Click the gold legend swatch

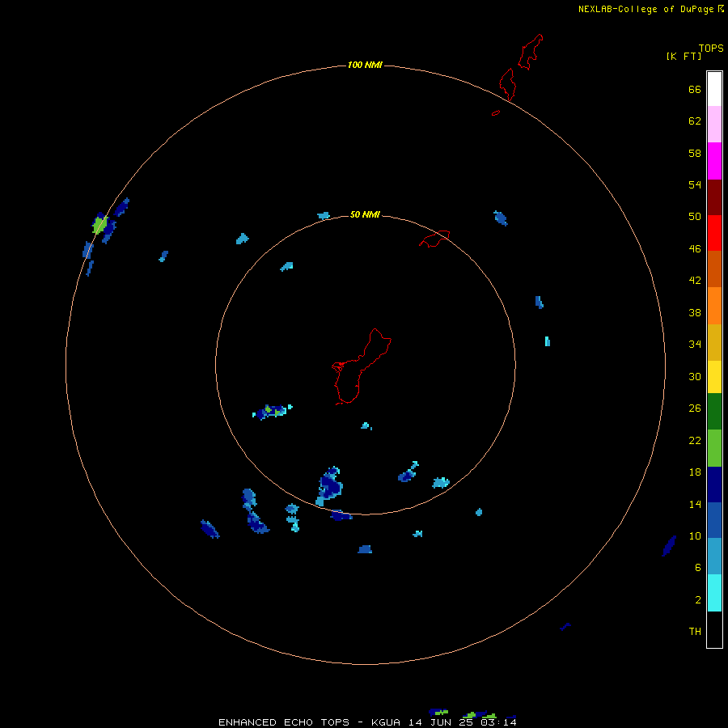click(x=714, y=342)
